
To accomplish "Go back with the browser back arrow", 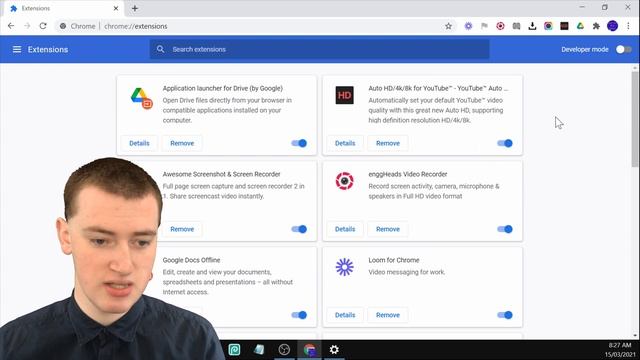I will pos(11,26).
